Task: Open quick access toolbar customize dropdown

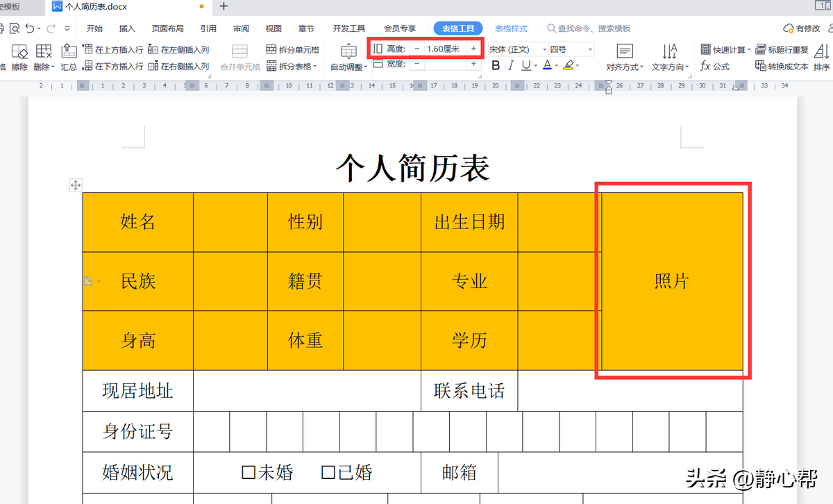Action: [67, 29]
